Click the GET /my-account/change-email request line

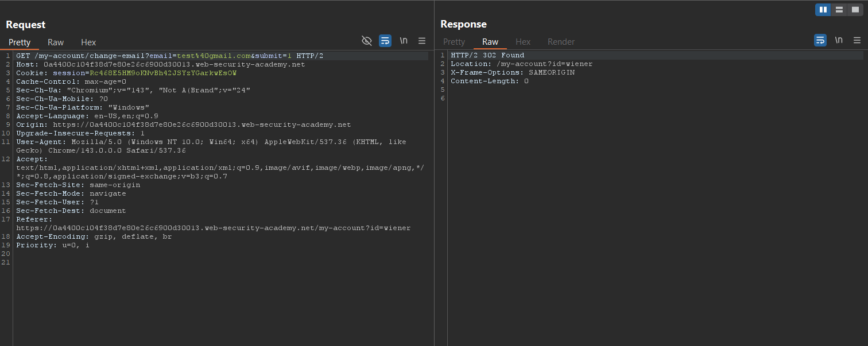(x=170, y=56)
